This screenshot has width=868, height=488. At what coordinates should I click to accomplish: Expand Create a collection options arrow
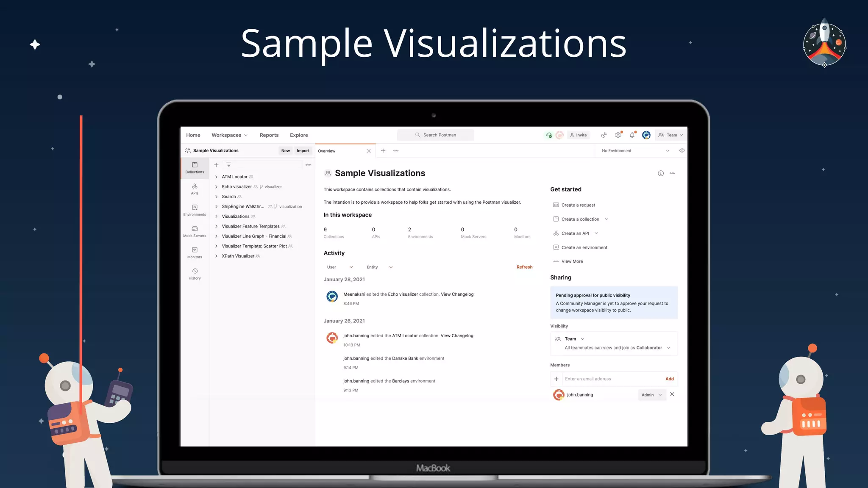[x=606, y=219]
